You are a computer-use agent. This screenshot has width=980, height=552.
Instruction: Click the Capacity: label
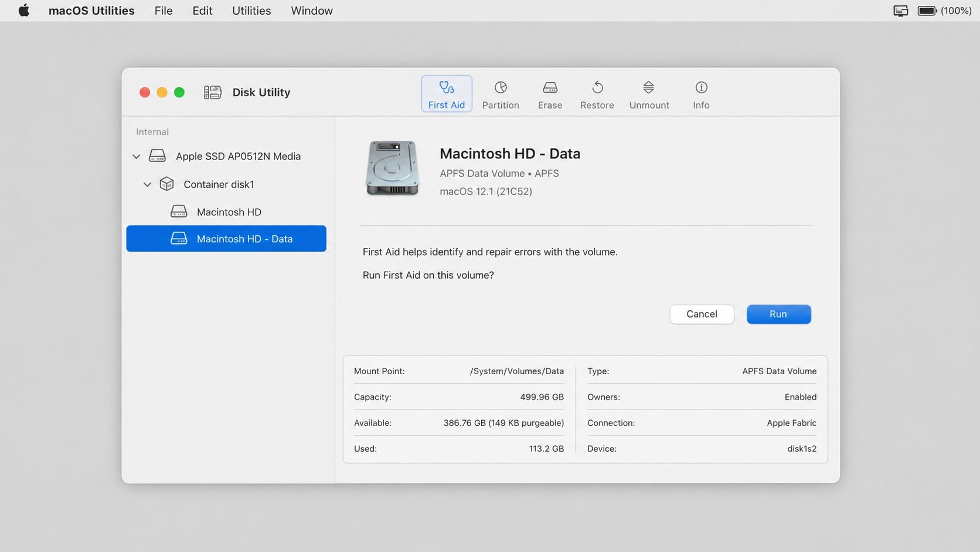point(373,397)
